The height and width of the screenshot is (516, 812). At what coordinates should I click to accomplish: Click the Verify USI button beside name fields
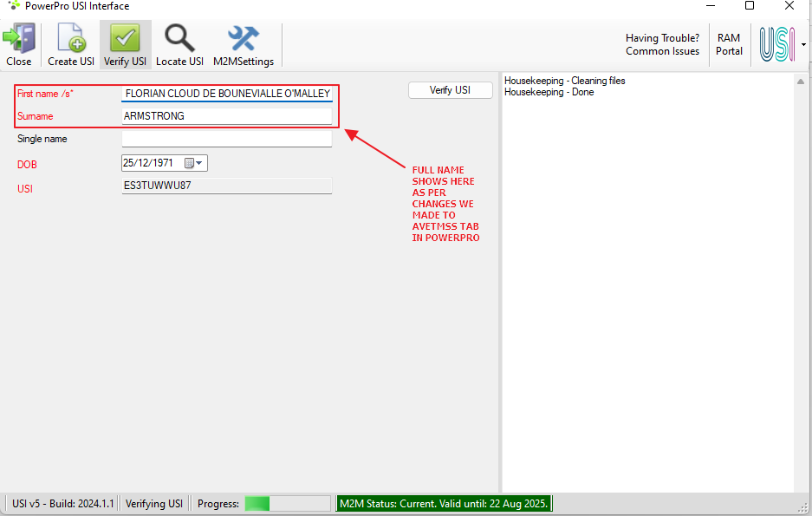[450, 90]
